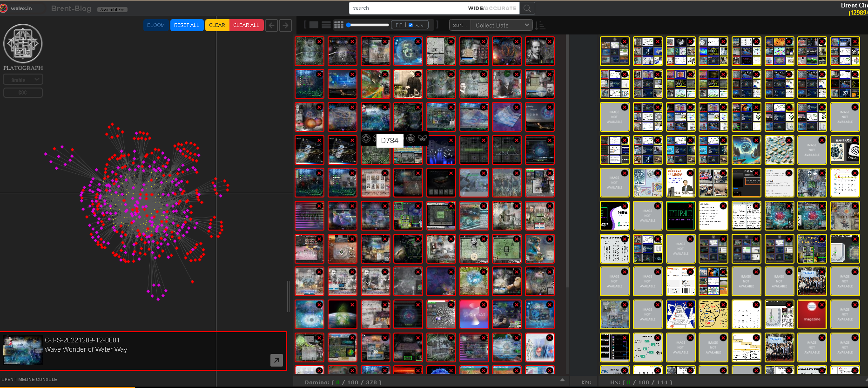Go forward with the right arrow button
868x388 pixels.
[x=285, y=26]
